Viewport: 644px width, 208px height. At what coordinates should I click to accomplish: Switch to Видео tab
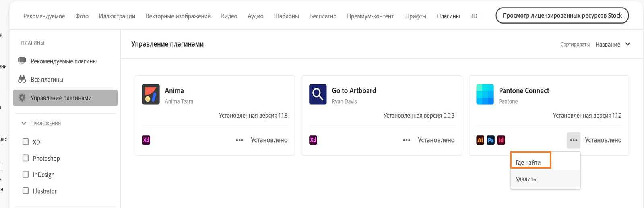pyautogui.click(x=229, y=16)
